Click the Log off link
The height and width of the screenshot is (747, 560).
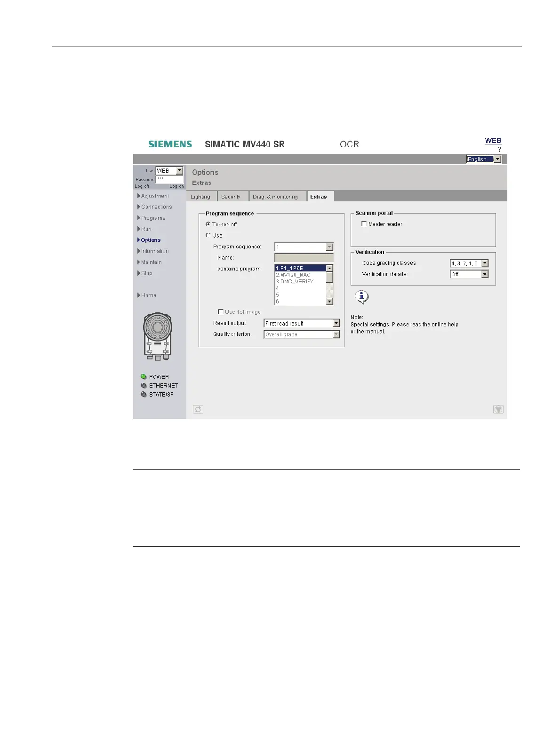tap(142, 186)
